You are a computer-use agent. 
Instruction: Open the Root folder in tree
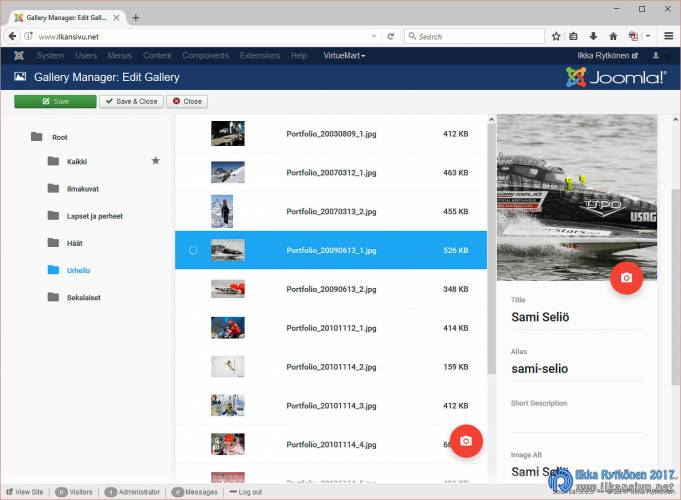tap(59, 137)
